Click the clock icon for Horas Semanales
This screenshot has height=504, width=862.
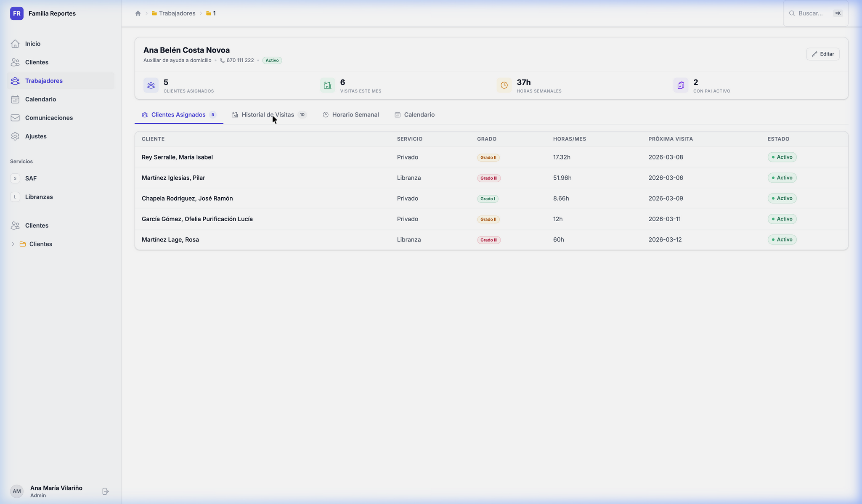pyautogui.click(x=504, y=85)
